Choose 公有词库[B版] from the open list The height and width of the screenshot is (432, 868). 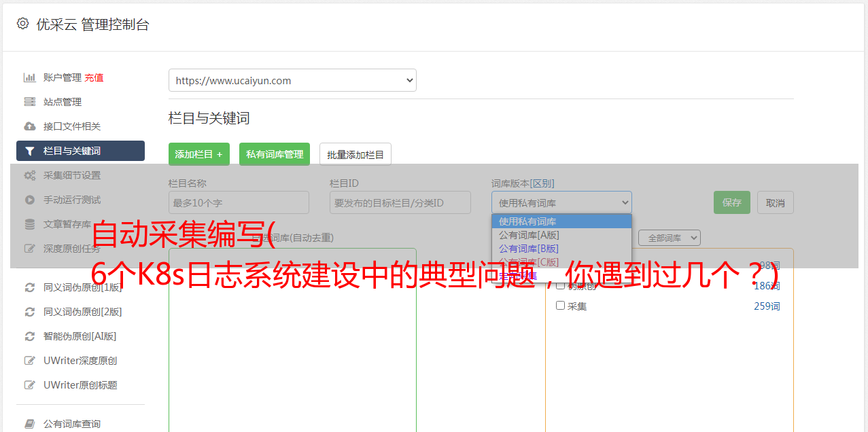[561, 248]
